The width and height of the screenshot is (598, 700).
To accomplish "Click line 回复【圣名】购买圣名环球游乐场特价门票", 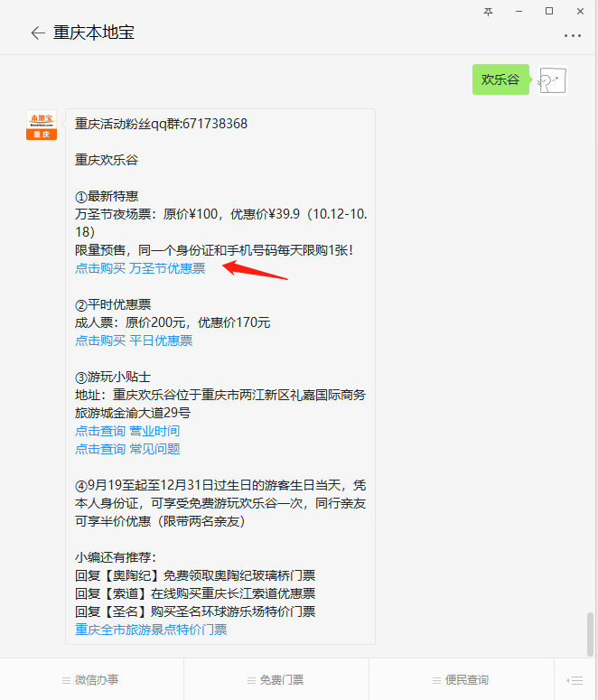I will point(195,611).
